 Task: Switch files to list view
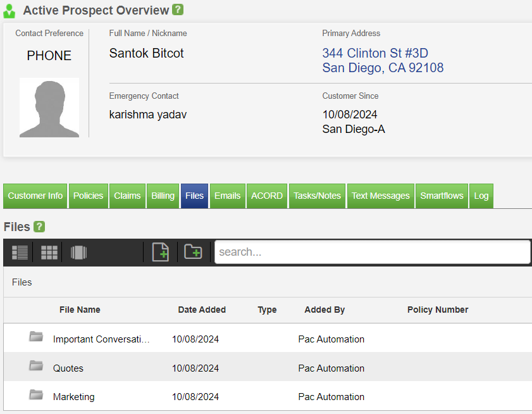coord(20,252)
